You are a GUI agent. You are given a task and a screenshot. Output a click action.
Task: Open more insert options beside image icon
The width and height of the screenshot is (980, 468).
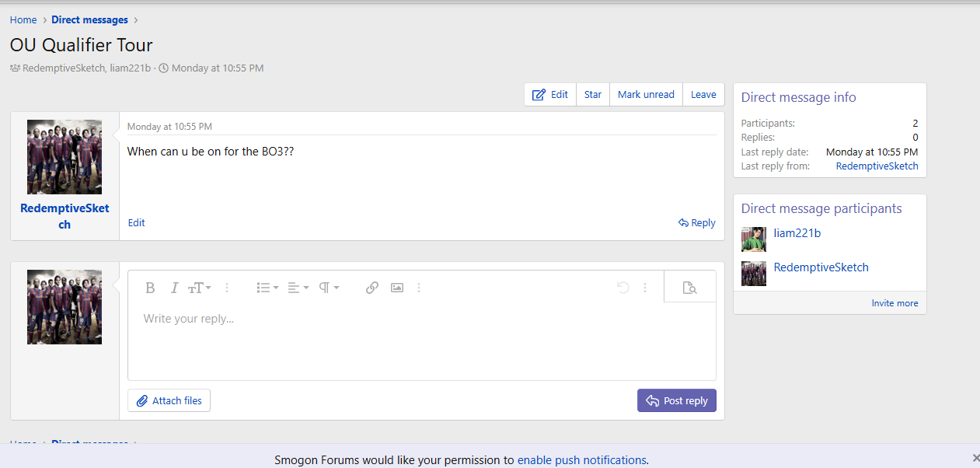pyautogui.click(x=419, y=288)
